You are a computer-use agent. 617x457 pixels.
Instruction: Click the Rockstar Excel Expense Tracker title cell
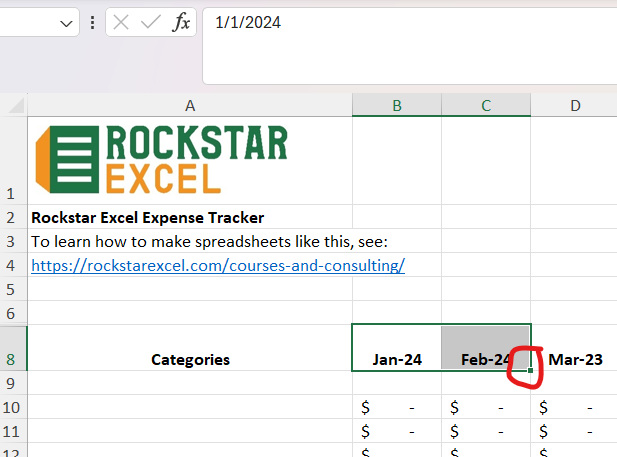148,217
